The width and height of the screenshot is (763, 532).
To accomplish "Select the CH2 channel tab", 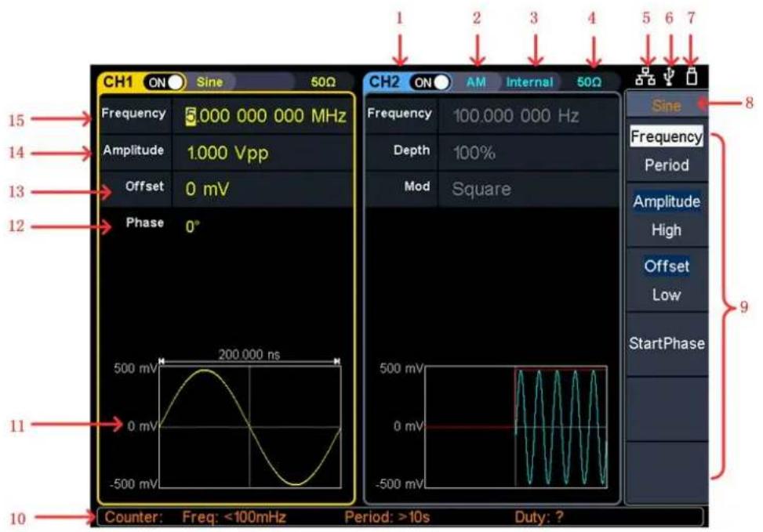I will tap(384, 82).
